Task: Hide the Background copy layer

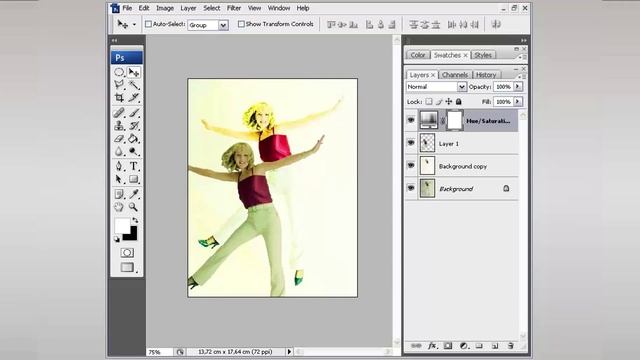Action: coord(411,166)
